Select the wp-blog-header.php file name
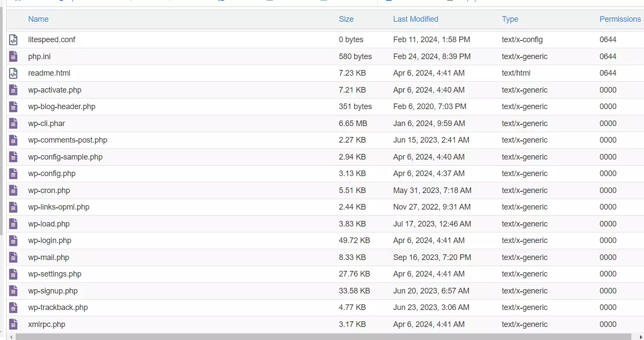The image size is (644, 340). 62,107
